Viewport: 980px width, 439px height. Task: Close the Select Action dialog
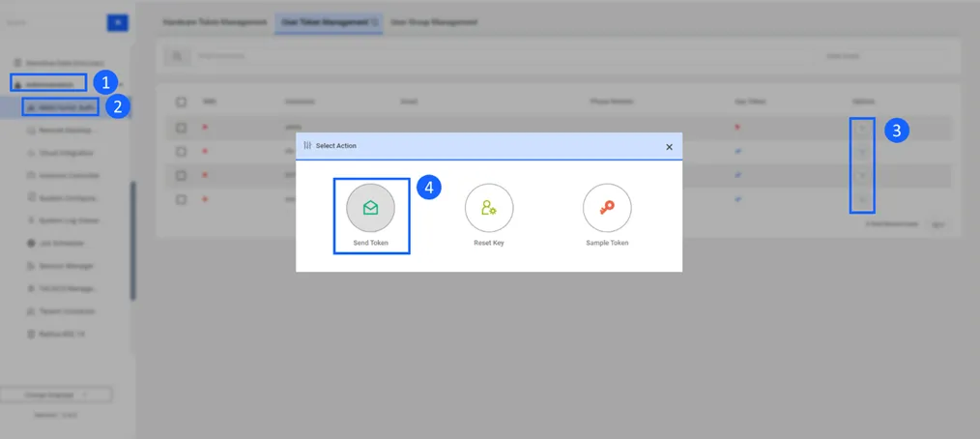[x=670, y=147]
